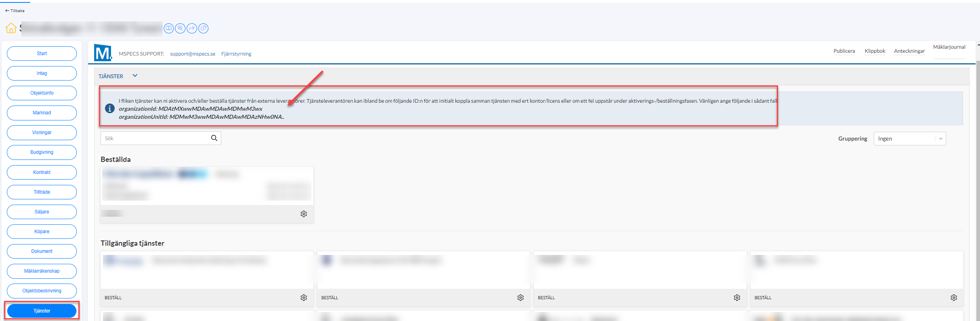Click BESTÄLL on the second available service card

(x=329, y=298)
